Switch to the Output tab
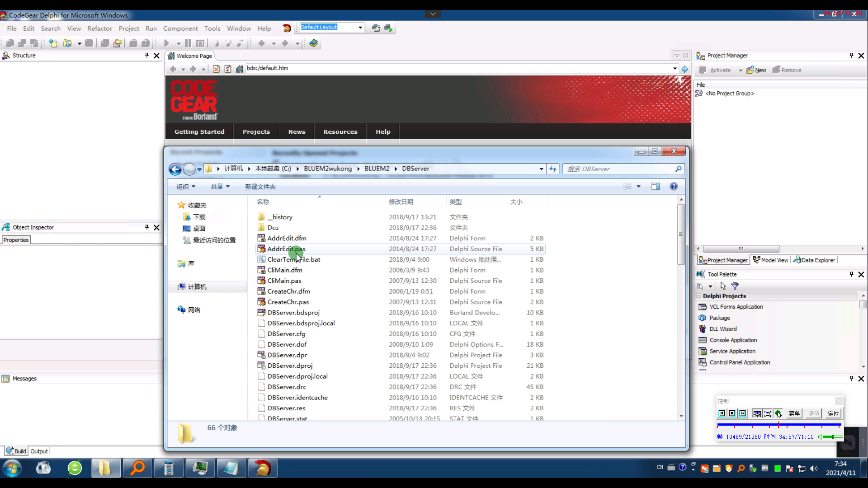This screenshot has width=868, height=488. pos(39,451)
